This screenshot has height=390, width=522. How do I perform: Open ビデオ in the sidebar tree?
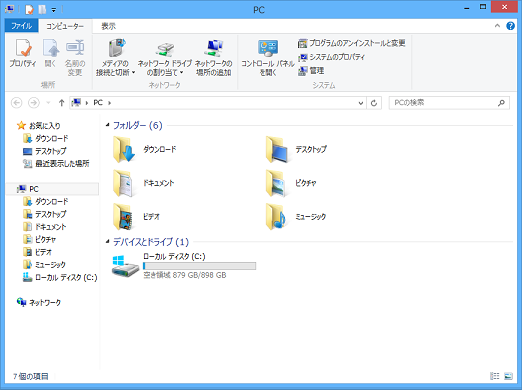(37, 252)
